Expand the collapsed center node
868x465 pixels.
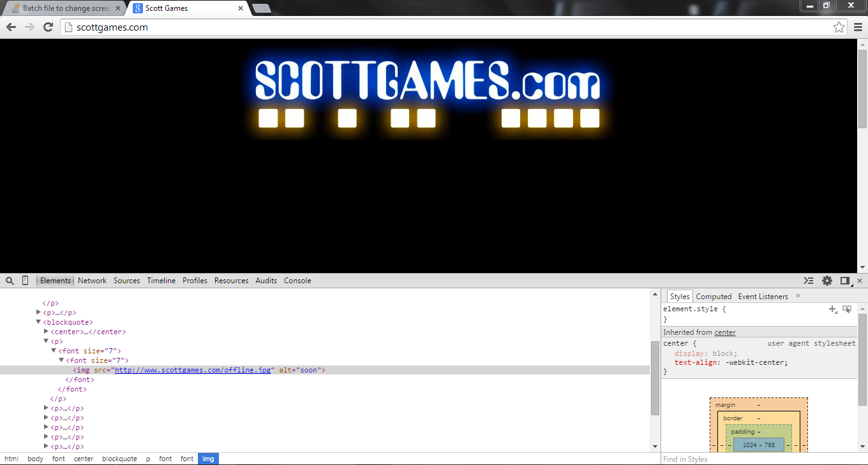[47, 332]
